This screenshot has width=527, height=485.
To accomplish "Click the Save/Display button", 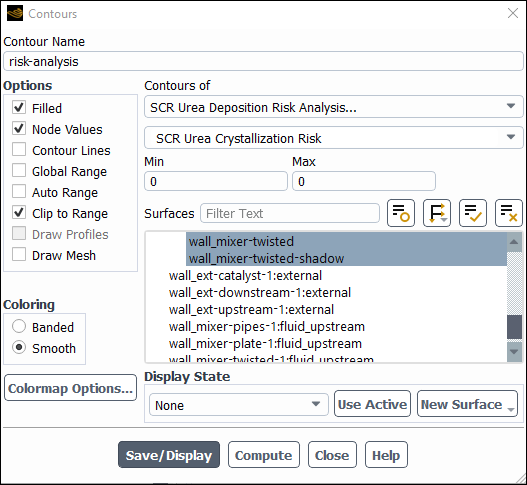I will (169, 455).
